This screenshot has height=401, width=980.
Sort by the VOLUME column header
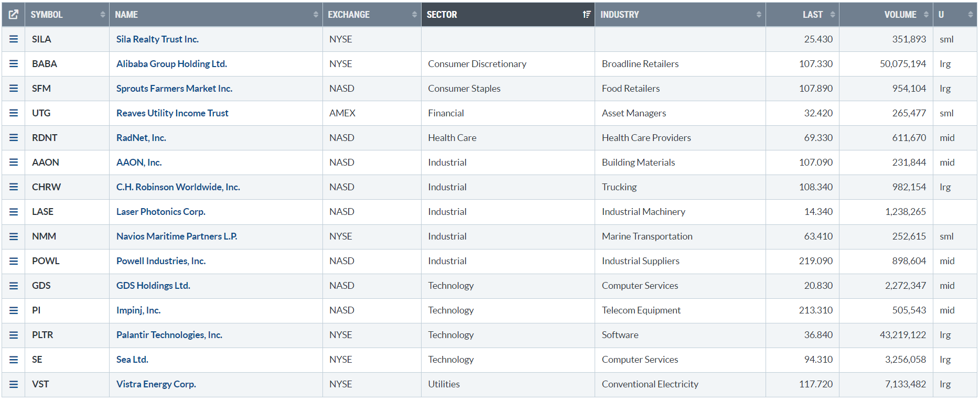coord(900,15)
